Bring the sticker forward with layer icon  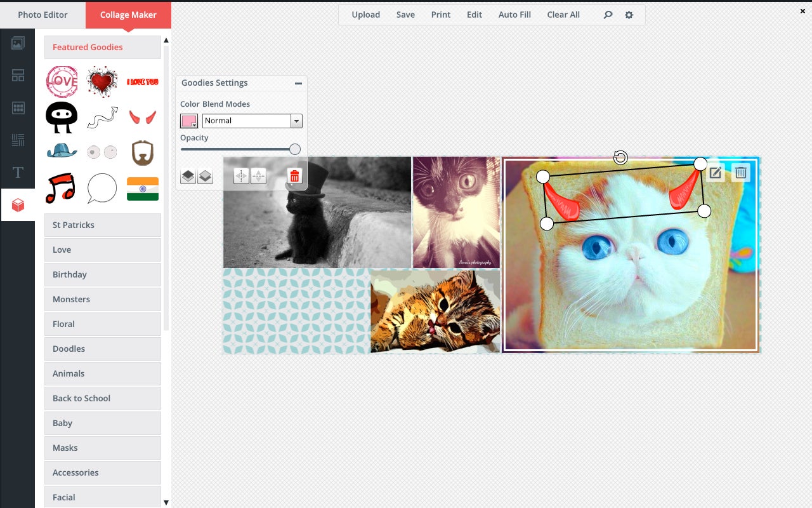188,176
